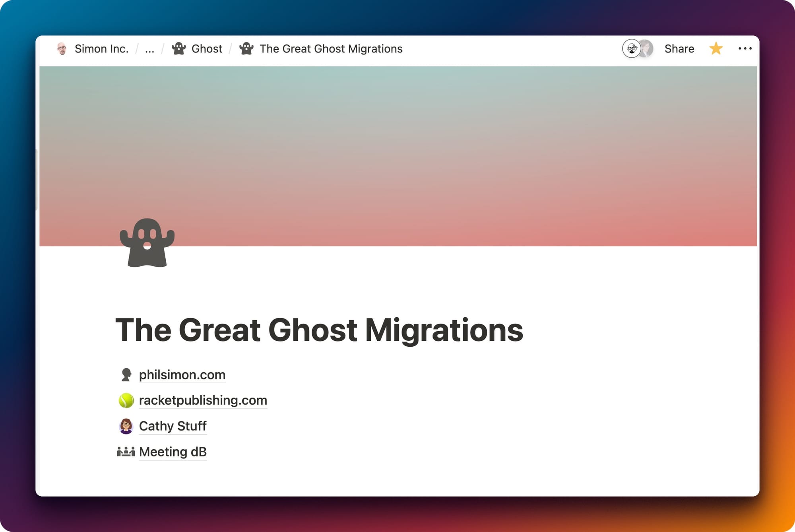
Task: Click the meeting people icon
Action: (x=126, y=452)
